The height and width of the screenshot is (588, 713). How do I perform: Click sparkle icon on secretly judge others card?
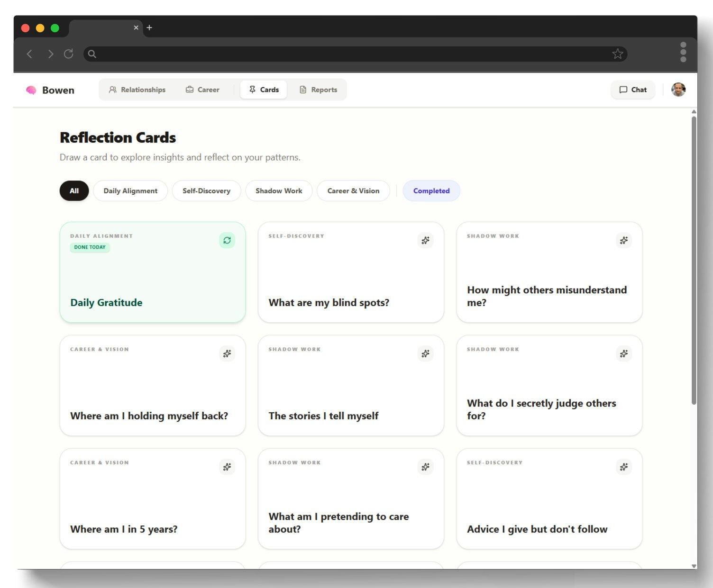coord(624,353)
